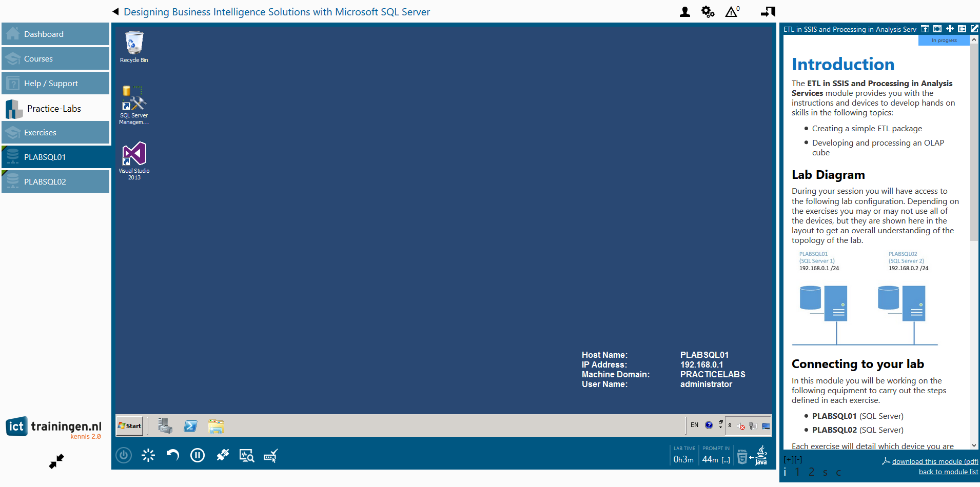
Task: Click the warning triangle alerts icon
Action: click(732, 12)
